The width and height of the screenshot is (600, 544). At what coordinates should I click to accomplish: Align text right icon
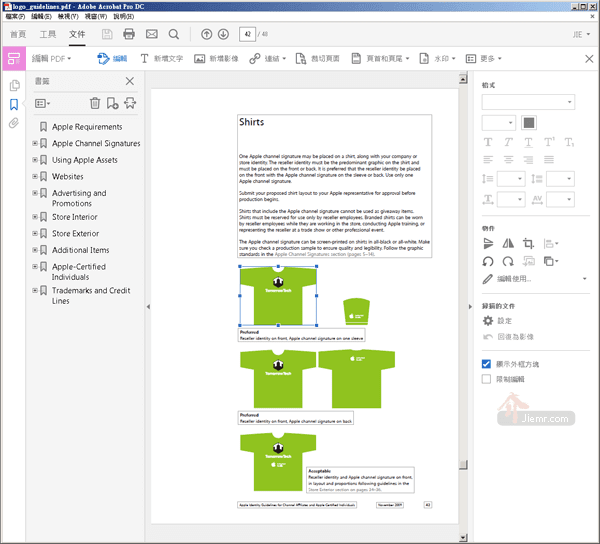tap(528, 160)
